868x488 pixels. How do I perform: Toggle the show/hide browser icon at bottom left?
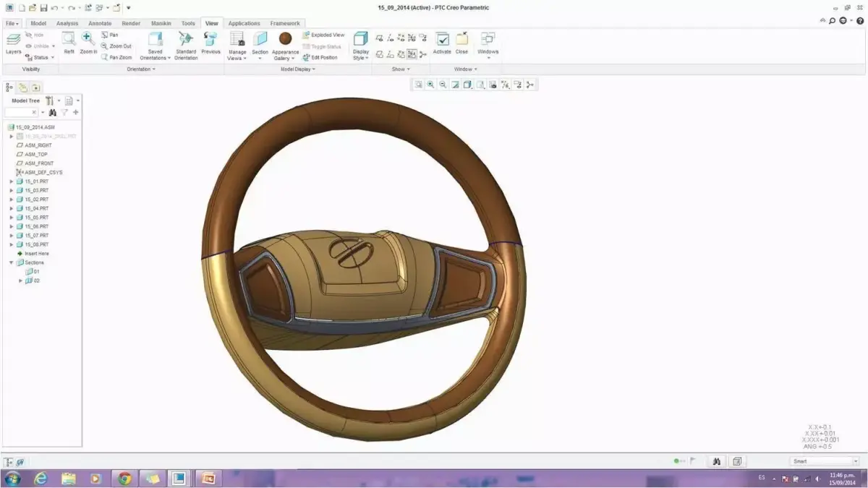tap(20, 462)
